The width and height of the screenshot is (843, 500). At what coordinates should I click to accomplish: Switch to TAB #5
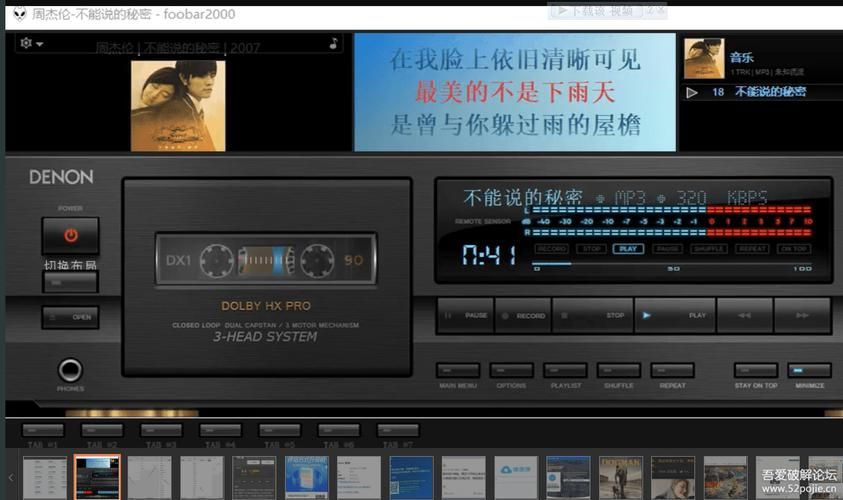click(x=280, y=431)
